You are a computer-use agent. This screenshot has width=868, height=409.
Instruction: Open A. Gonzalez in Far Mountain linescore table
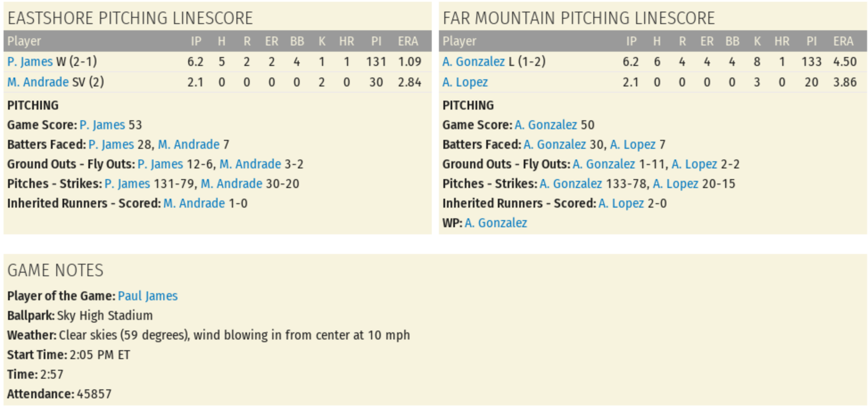pos(473,61)
